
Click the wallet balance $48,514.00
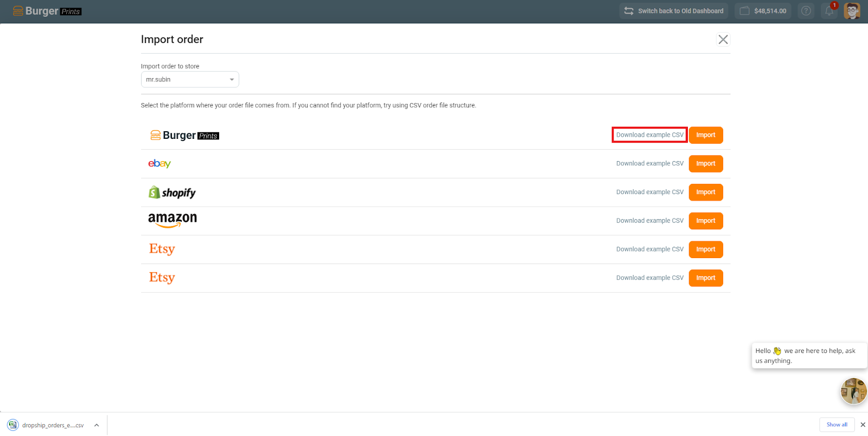pyautogui.click(x=763, y=11)
